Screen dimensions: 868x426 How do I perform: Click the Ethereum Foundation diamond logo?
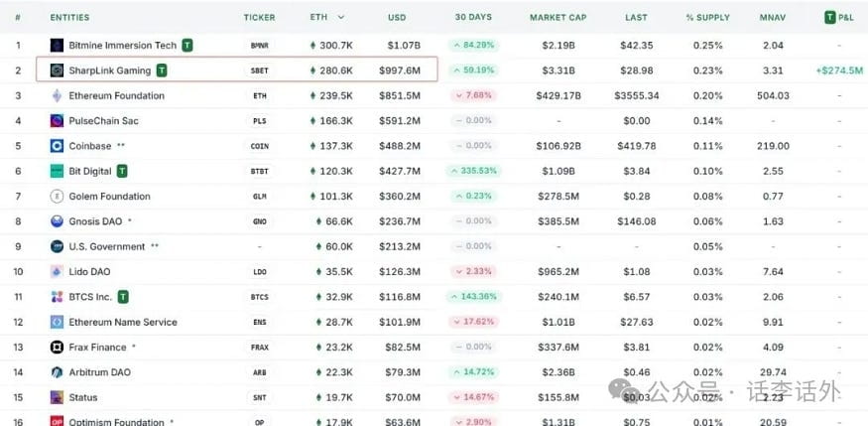coord(57,96)
